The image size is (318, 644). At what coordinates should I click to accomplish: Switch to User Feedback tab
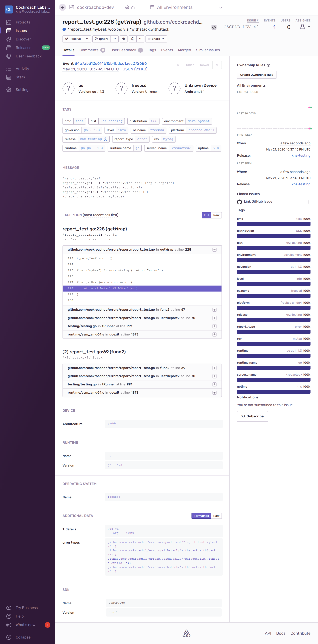(126, 50)
